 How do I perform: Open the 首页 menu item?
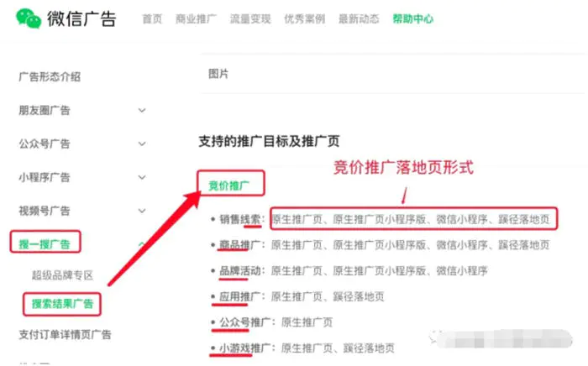point(152,18)
